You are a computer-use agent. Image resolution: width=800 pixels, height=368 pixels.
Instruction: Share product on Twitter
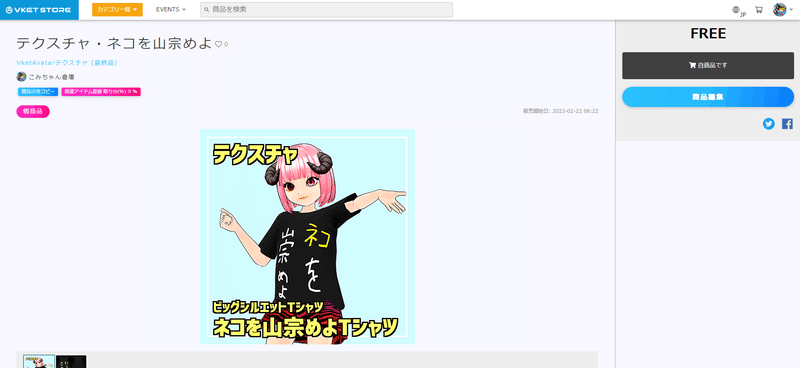point(768,124)
